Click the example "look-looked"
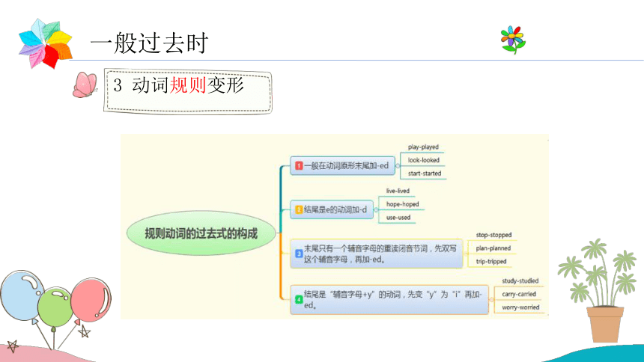Image resolution: width=644 pixels, height=362 pixels. pos(423,160)
